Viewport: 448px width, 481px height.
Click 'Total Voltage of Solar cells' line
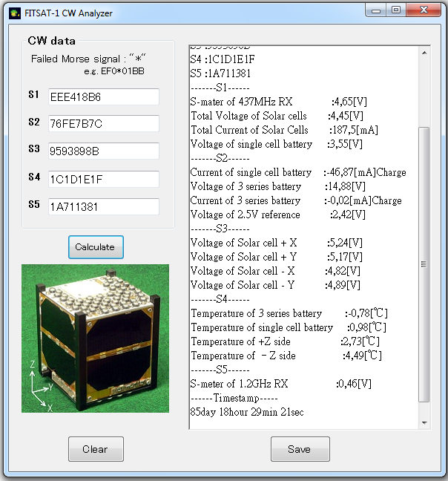277,116
